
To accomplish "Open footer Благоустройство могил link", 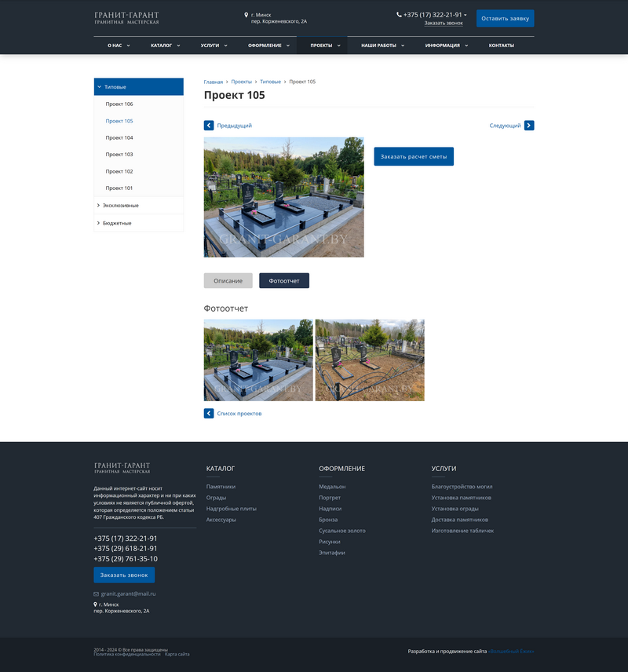I will tap(462, 487).
